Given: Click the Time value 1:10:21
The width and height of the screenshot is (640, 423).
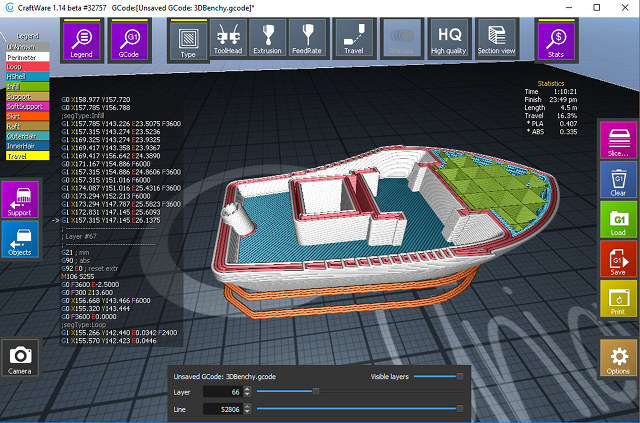Looking at the screenshot, I should tap(565, 91).
